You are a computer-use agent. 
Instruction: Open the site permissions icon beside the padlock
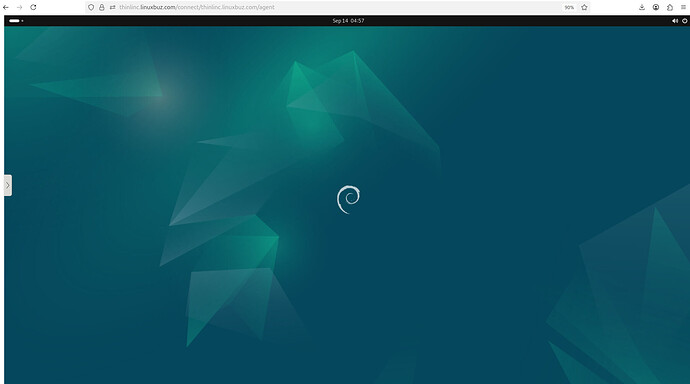(113, 7)
